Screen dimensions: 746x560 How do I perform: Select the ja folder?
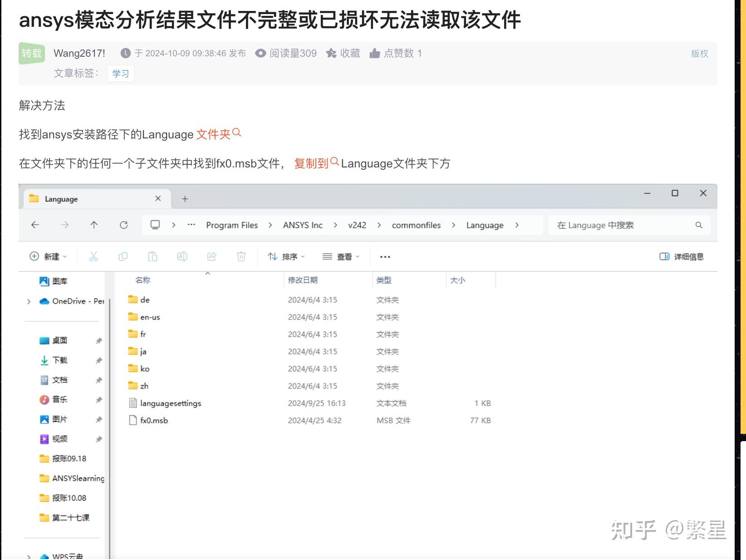click(x=137, y=351)
